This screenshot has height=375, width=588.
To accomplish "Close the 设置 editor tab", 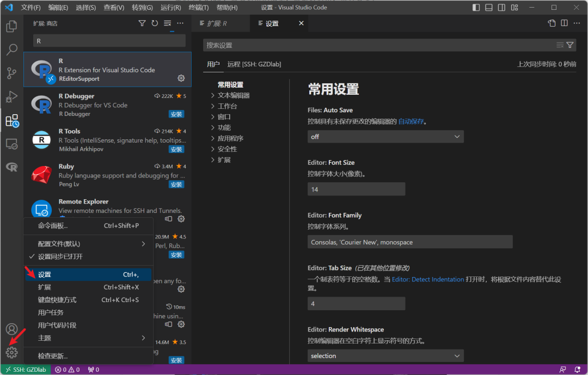I will (x=301, y=23).
